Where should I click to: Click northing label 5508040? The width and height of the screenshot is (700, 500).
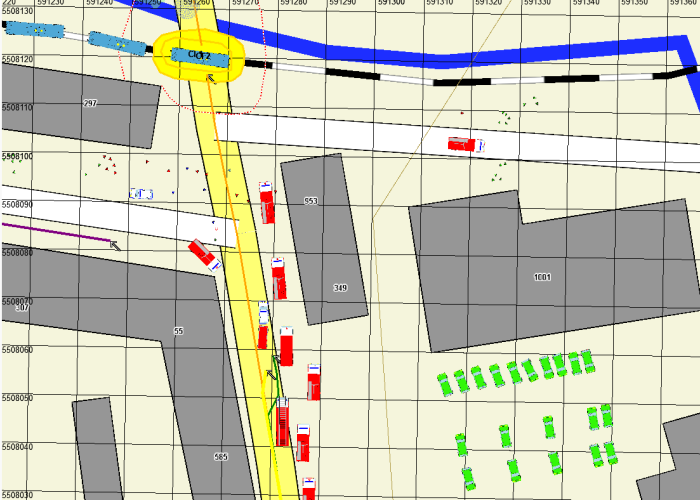tap(17, 446)
